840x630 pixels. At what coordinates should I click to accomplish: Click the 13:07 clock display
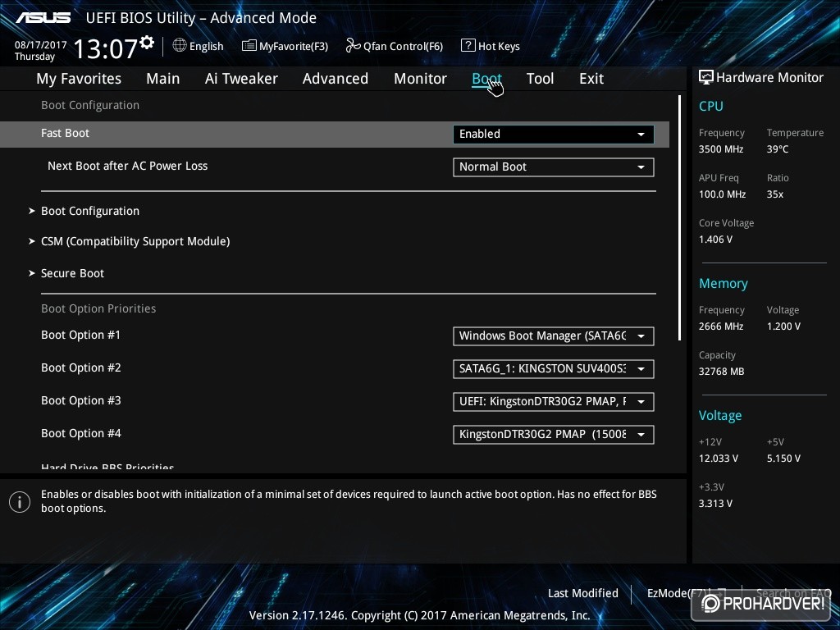click(106, 48)
